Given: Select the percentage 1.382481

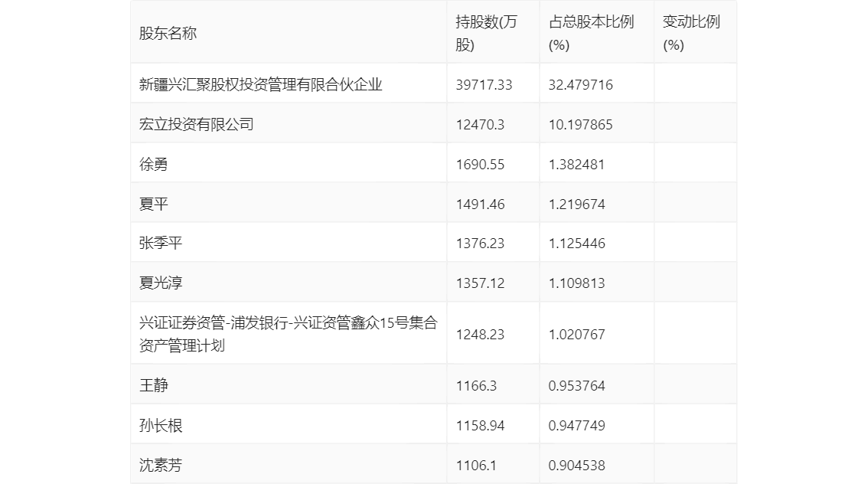Looking at the screenshot, I should (576, 165).
